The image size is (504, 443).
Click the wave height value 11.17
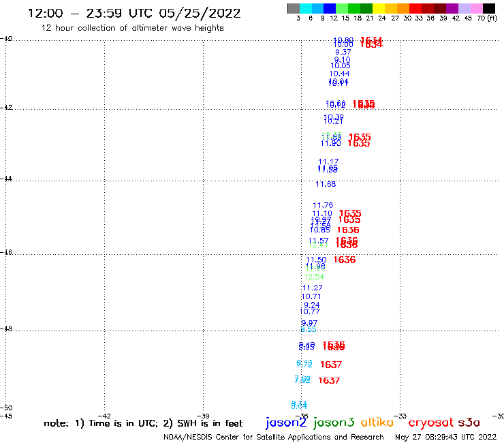(x=328, y=162)
